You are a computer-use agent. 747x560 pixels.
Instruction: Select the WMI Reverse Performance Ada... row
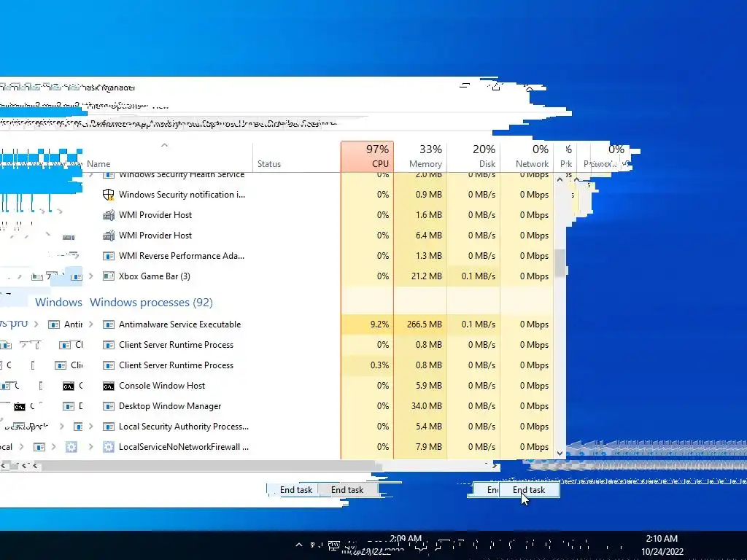tap(320, 256)
